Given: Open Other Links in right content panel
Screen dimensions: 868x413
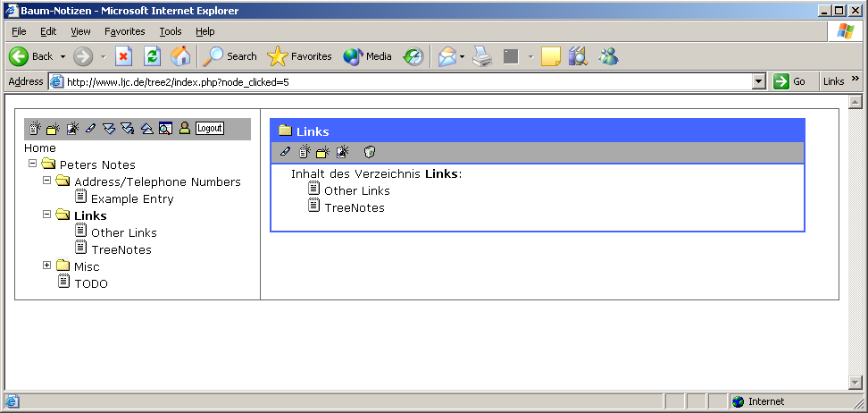Looking at the screenshot, I should [x=357, y=190].
